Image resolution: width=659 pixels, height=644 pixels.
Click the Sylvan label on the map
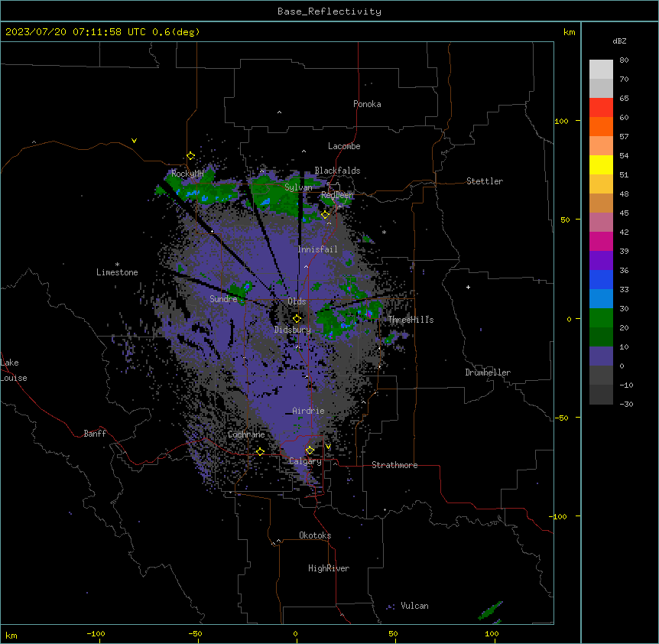(298, 187)
